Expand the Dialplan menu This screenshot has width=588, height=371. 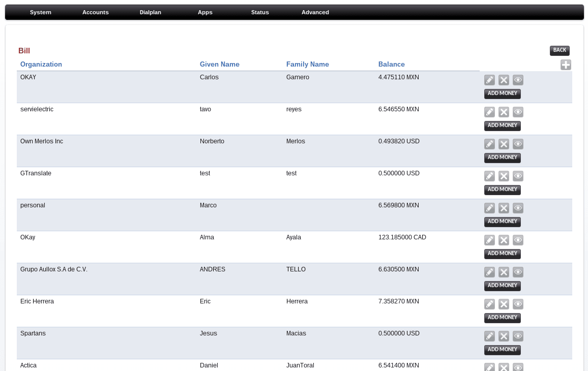pyautogui.click(x=151, y=12)
